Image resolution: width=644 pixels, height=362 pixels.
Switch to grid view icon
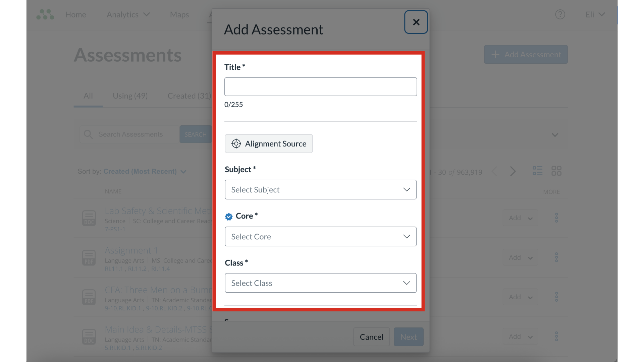556,171
